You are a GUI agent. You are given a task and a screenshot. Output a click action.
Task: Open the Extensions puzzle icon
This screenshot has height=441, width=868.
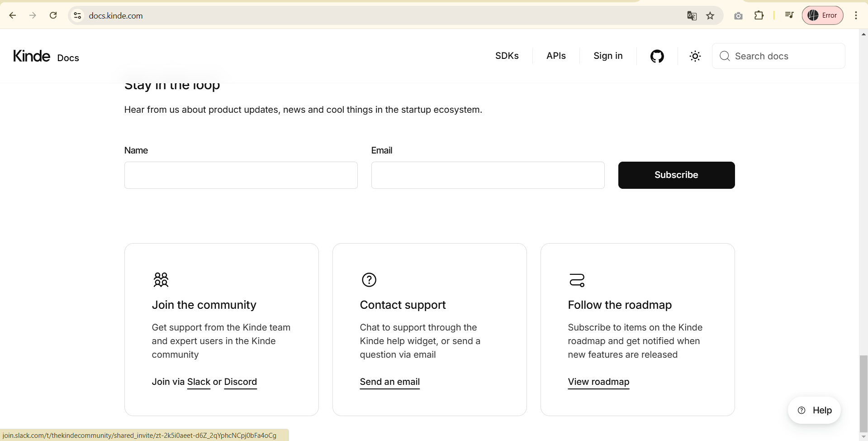(x=759, y=15)
